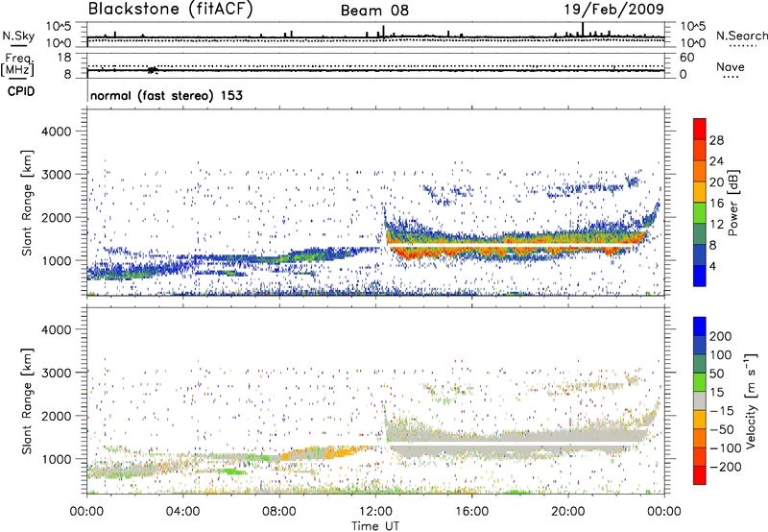Click 'Slant Range [km]' label of velocity panel
This screenshot has width=768, height=532.
[x=27, y=401]
